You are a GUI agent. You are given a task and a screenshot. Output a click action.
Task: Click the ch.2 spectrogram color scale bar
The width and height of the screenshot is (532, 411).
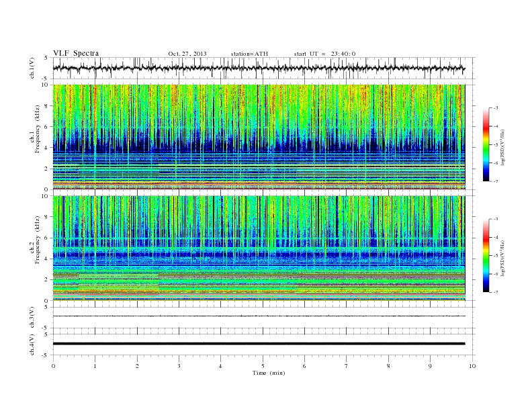pos(486,256)
